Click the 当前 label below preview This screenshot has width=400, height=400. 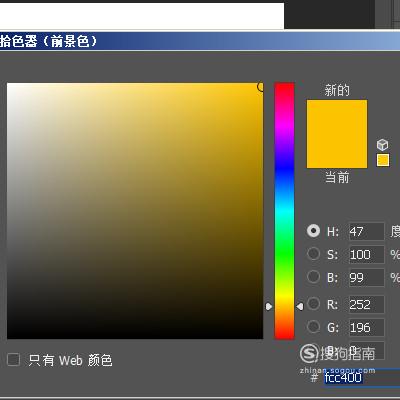337,177
